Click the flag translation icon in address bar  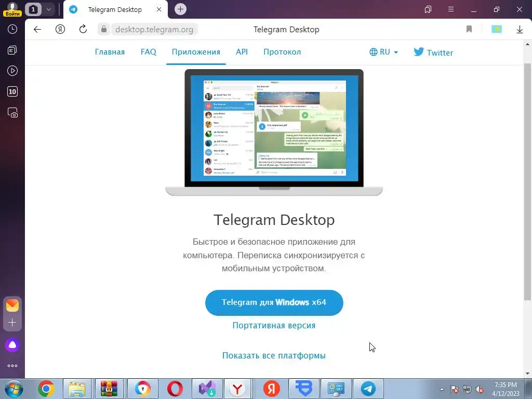pyautogui.click(x=497, y=29)
